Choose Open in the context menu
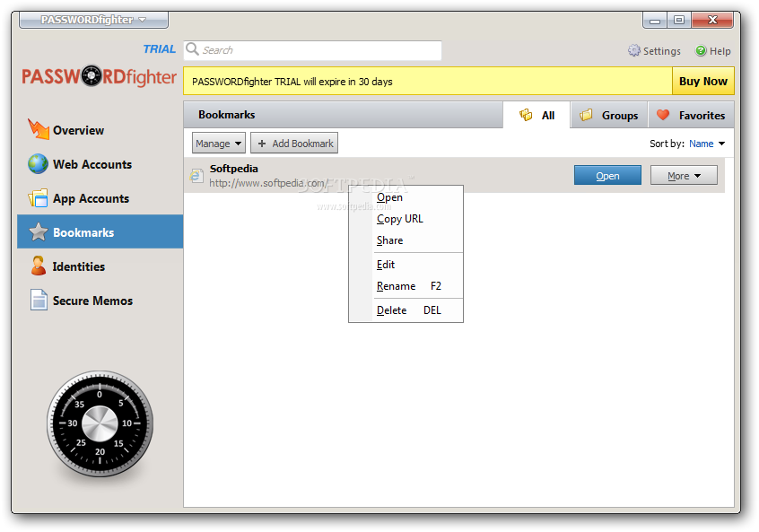The width and height of the screenshot is (759, 532). 406,197
